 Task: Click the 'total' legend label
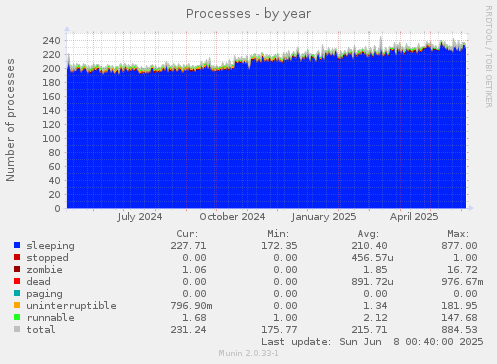pyautogui.click(x=41, y=330)
